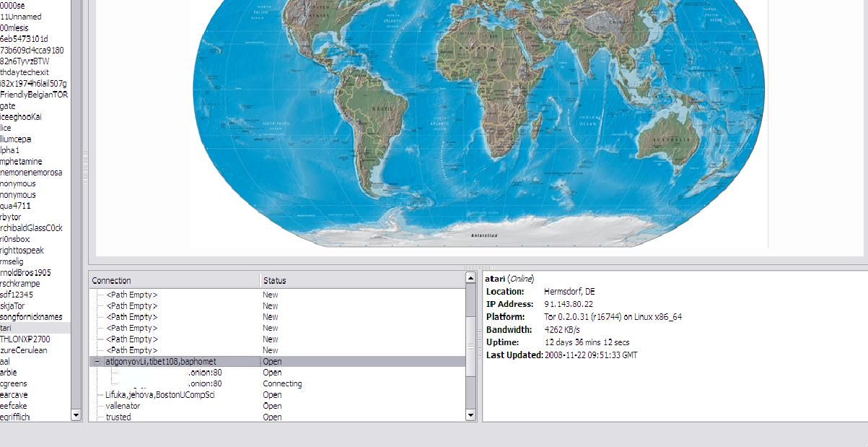This screenshot has width=868, height=447.
Task: Select the 11Unnamed relay entry
Action: (21, 17)
